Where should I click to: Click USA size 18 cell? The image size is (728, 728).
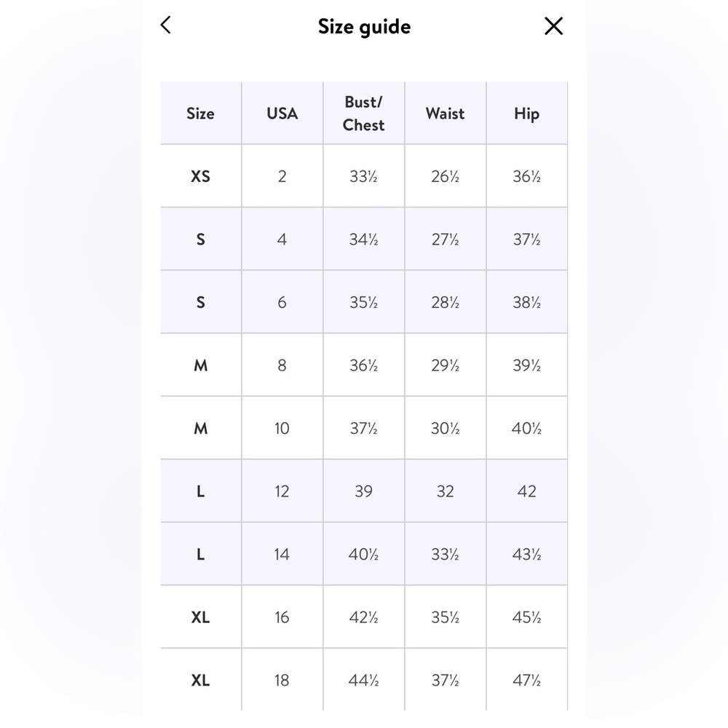coord(282,680)
